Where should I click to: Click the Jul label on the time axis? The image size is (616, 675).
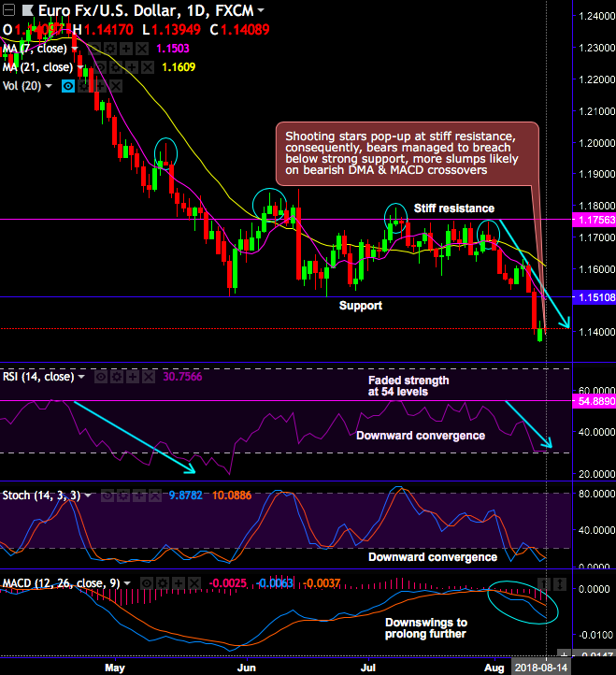tap(368, 668)
